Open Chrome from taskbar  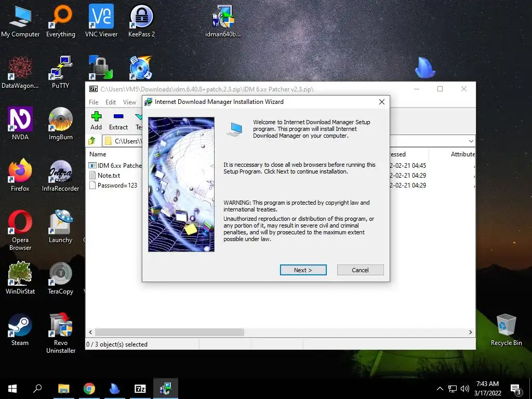point(89,389)
